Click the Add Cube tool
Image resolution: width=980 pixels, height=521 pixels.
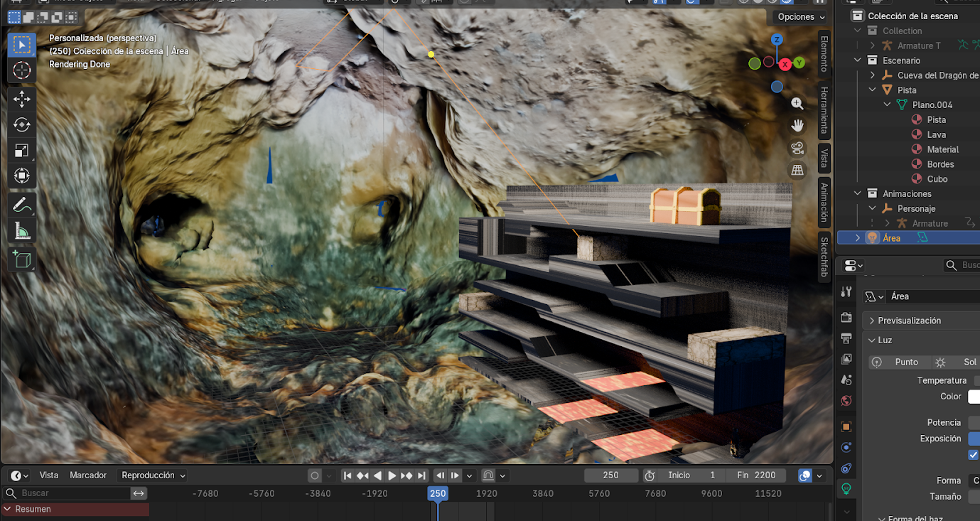[x=21, y=259]
